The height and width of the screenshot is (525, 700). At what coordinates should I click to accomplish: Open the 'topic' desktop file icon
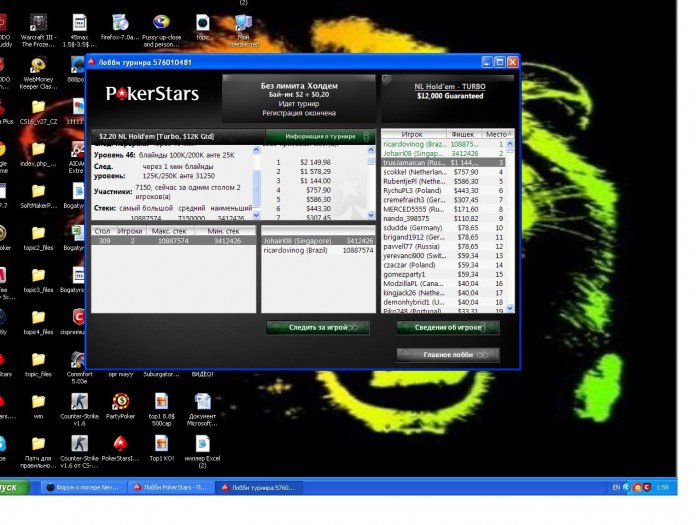[203, 27]
